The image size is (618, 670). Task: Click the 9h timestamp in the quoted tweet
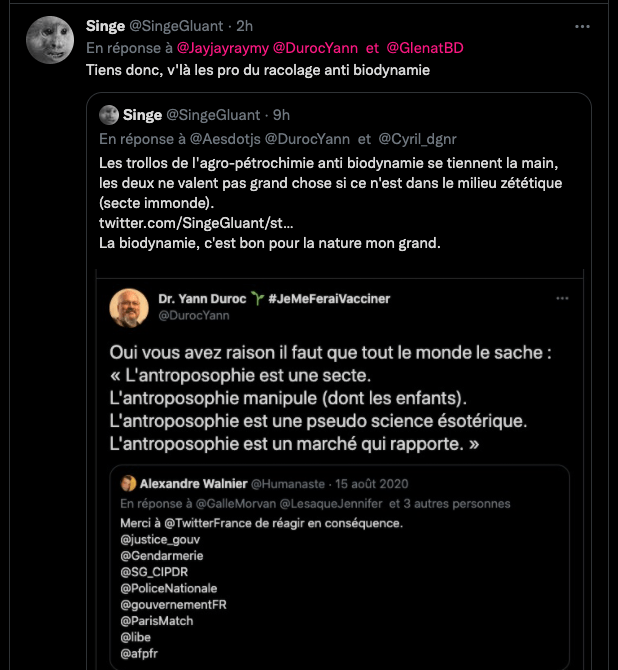(281, 115)
